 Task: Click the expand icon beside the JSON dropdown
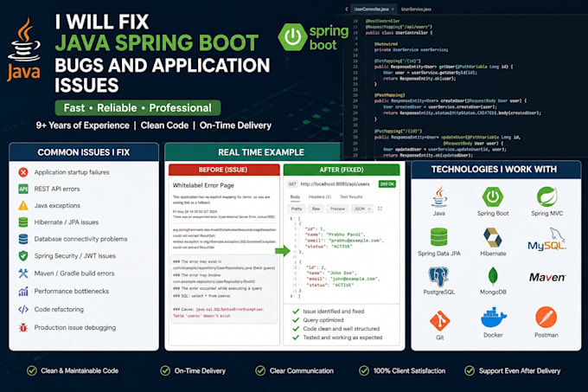point(380,209)
